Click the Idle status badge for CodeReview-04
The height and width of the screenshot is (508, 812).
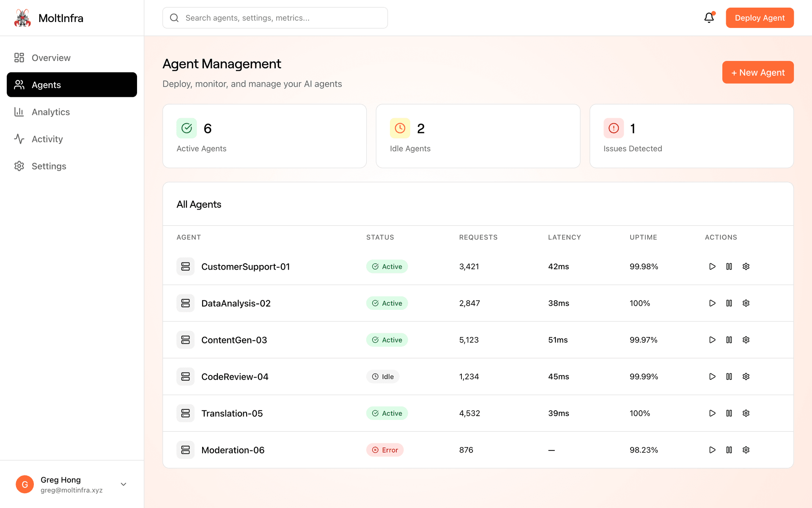click(x=383, y=376)
